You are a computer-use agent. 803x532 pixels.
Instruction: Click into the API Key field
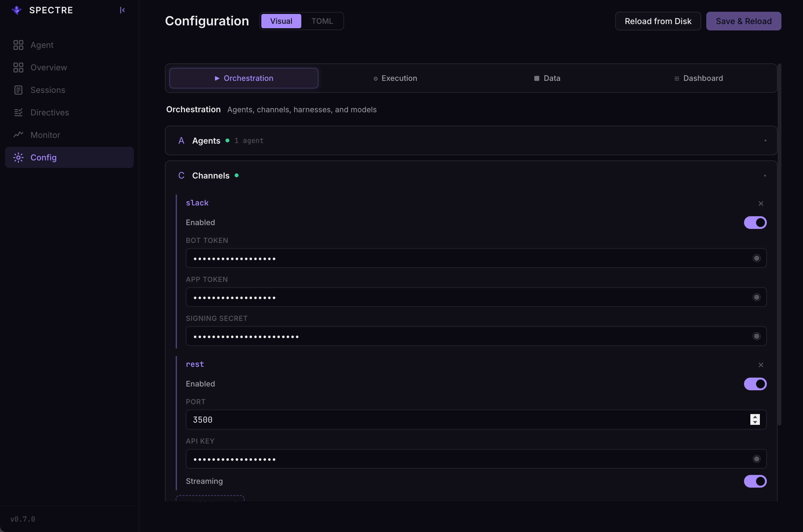[476, 459]
